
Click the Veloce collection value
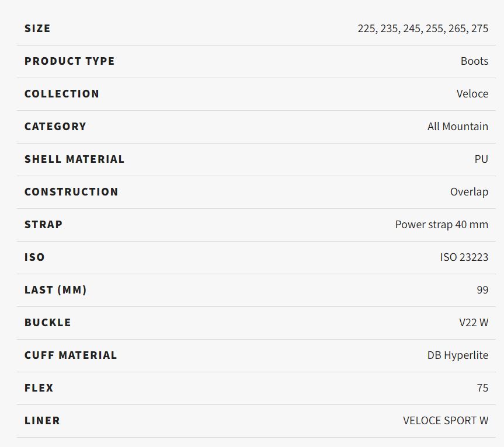click(472, 94)
